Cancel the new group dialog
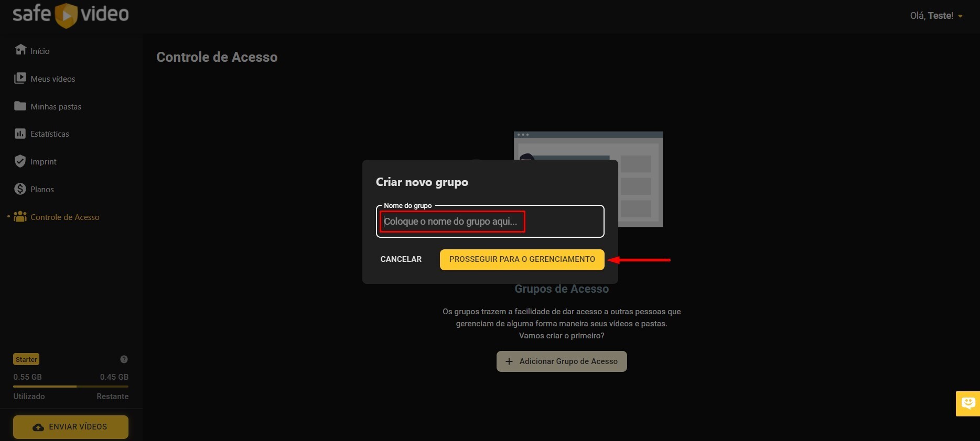980x441 pixels. click(x=401, y=259)
